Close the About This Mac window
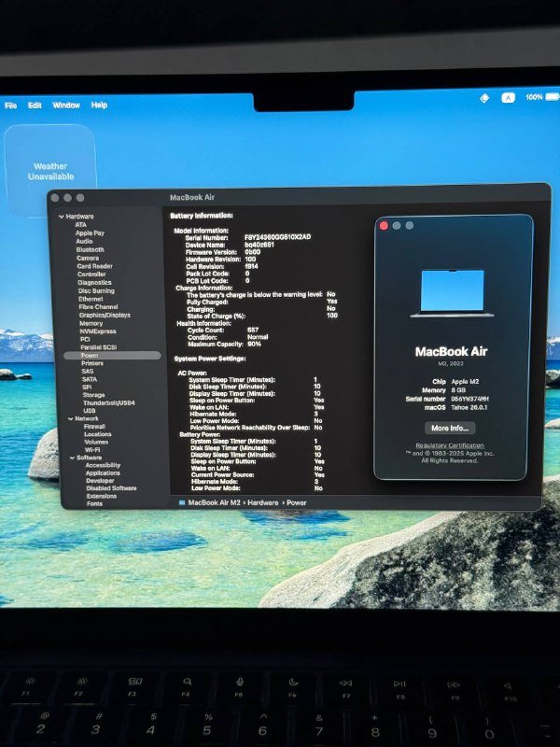 click(384, 226)
